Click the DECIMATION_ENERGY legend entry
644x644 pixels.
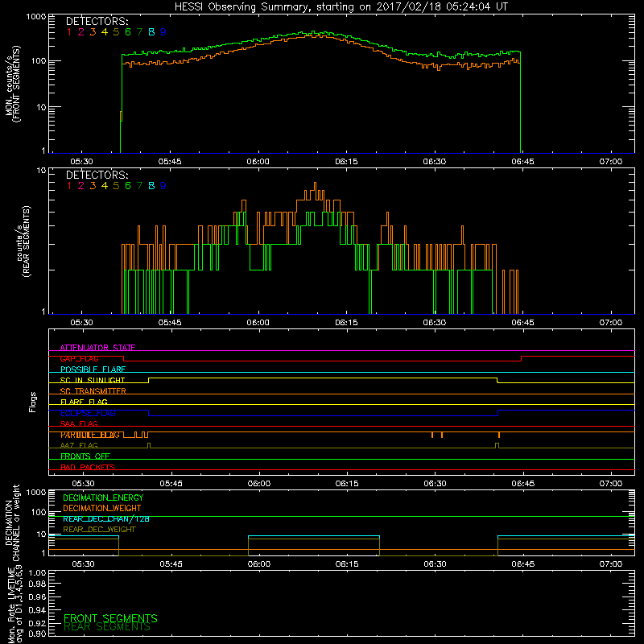(103, 497)
